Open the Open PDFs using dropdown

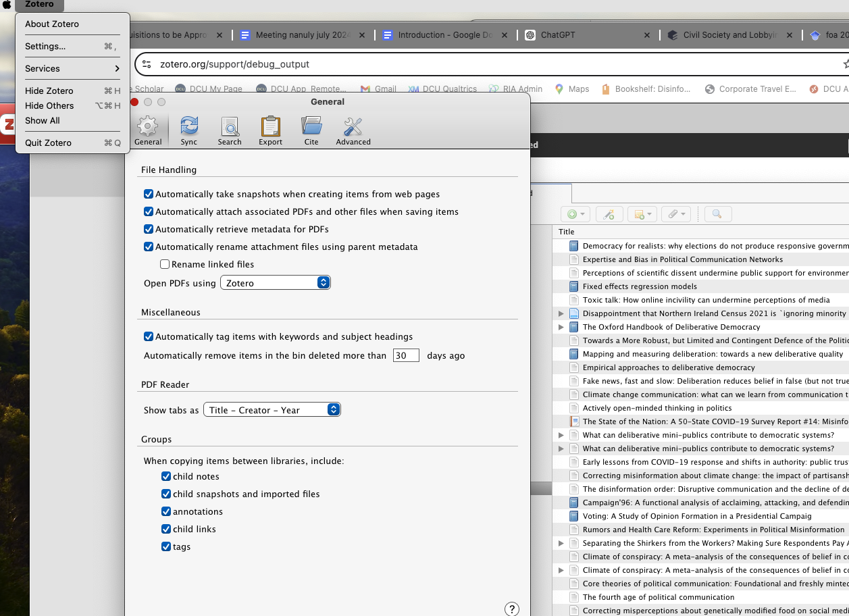[276, 283]
